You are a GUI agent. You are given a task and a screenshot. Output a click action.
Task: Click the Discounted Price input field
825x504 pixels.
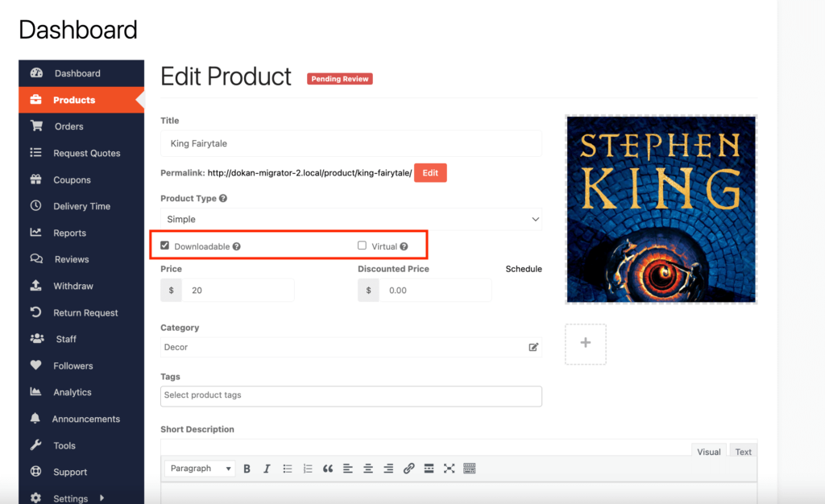coord(435,290)
